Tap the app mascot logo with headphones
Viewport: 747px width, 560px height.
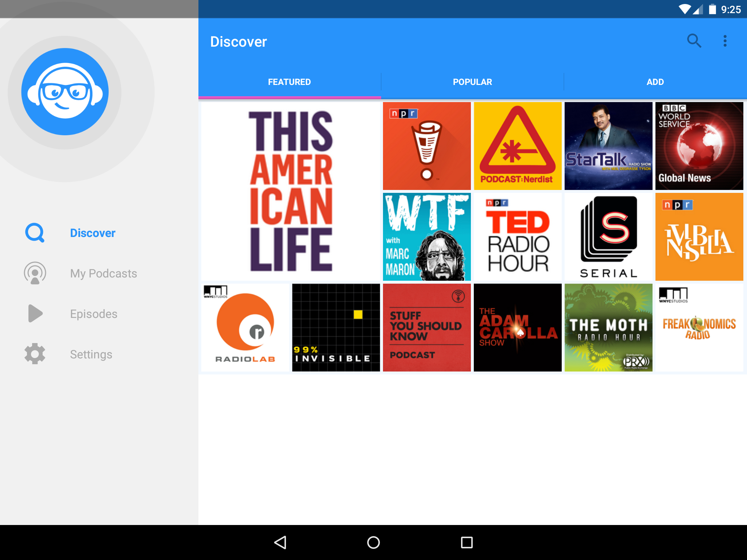(x=65, y=92)
